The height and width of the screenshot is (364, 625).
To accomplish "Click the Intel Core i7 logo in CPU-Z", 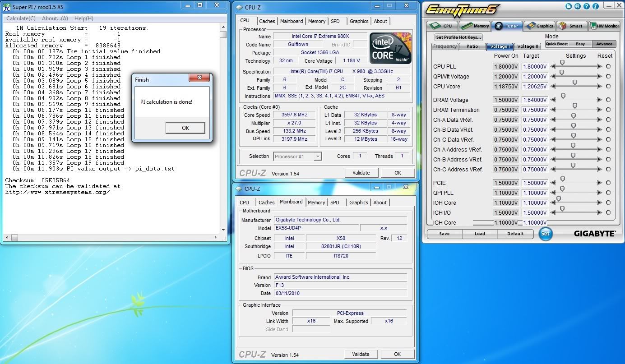I will pyautogui.click(x=390, y=48).
